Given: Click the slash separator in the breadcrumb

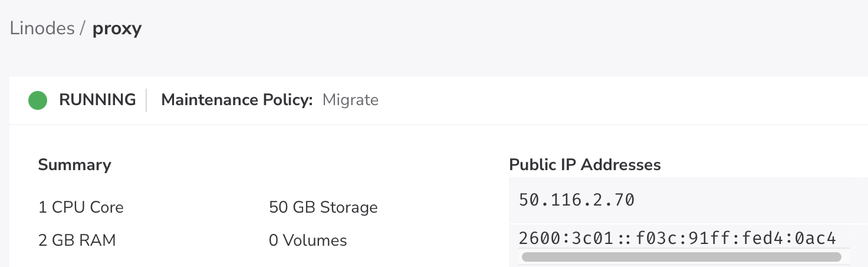Looking at the screenshot, I should point(83,28).
